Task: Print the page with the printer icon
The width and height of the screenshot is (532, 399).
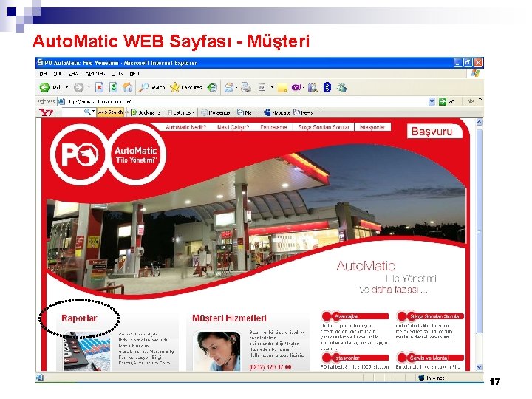Action: [246, 87]
